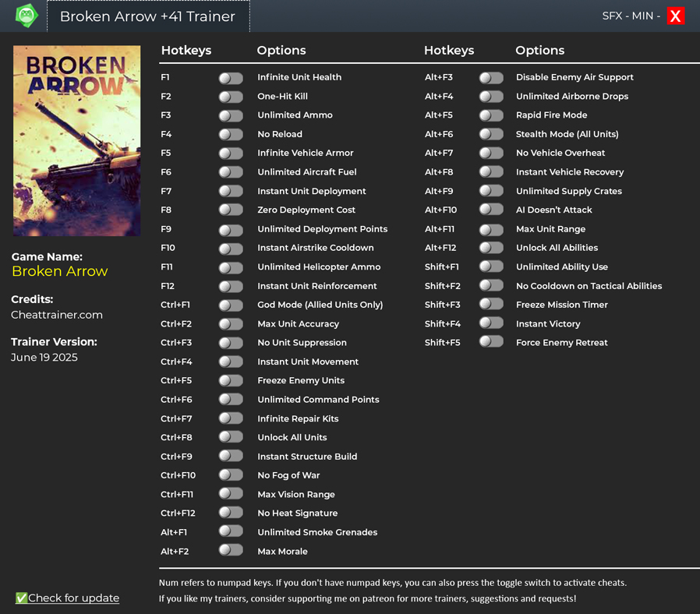
Task: Click the Instant Victory option label
Action: coord(548,324)
